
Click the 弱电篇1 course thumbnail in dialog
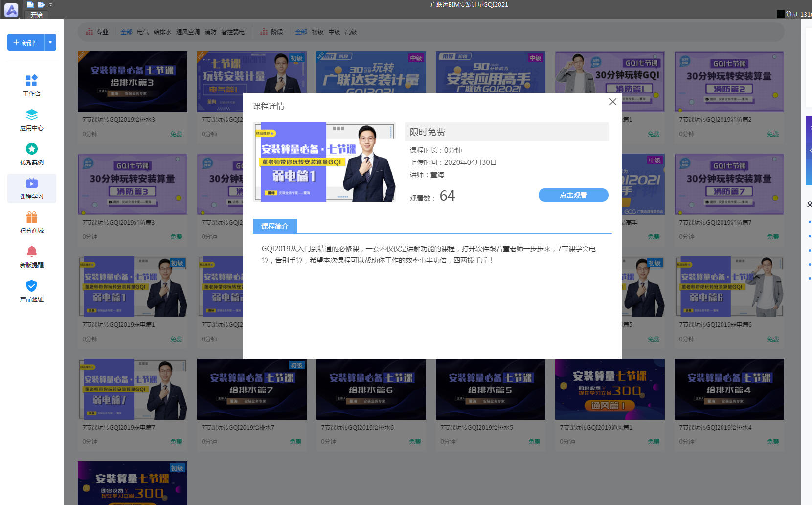(x=324, y=162)
